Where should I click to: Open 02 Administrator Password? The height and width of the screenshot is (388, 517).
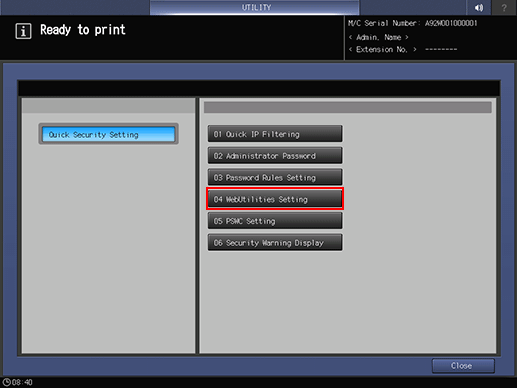point(275,156)
